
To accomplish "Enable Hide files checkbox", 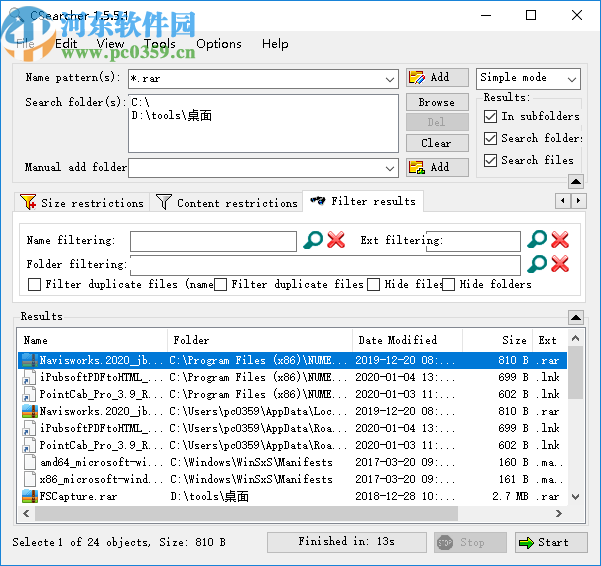I will point(374,284).
